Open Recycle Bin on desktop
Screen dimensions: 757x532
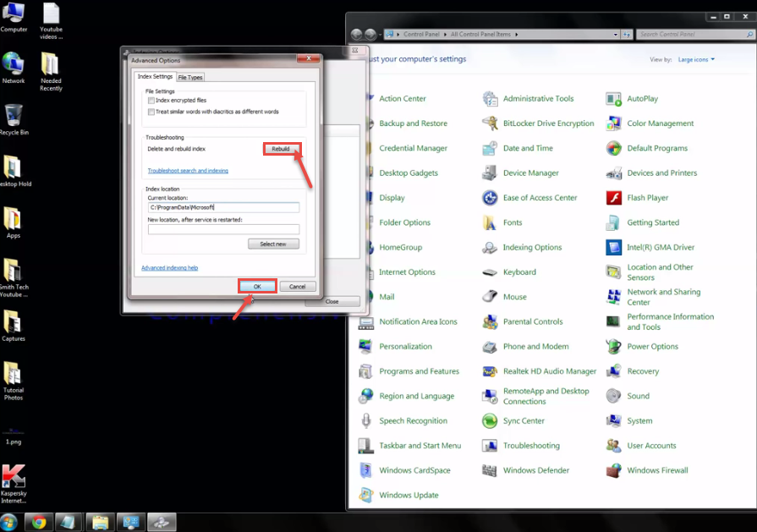click(x=14, y=120)
